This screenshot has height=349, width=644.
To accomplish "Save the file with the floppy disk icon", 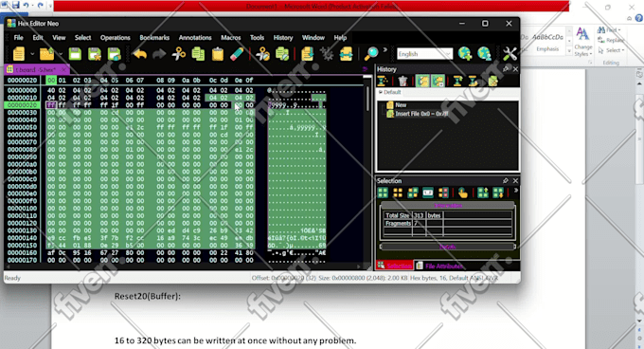I will pyautogui.click(x=75, y=54).
